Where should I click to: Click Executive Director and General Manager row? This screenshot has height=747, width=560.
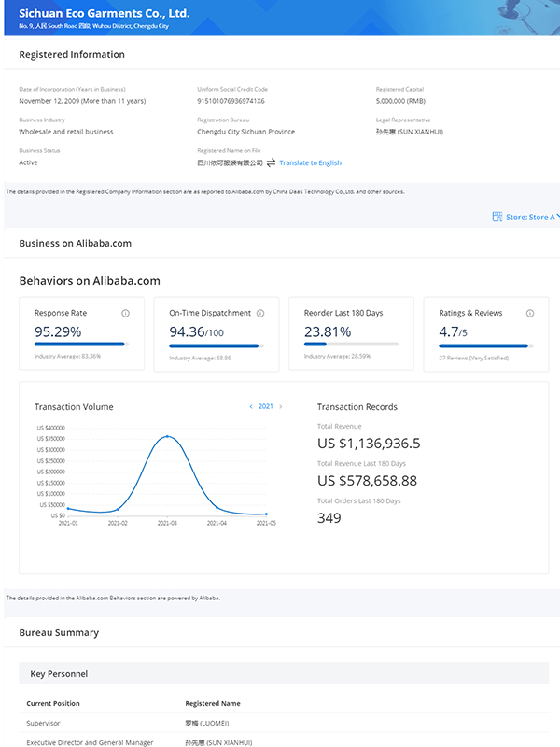(284, 742)
